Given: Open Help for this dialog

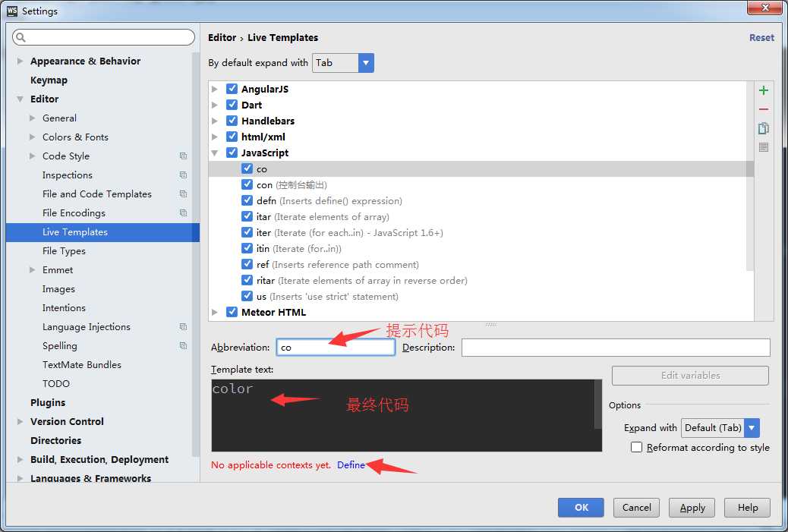Looking at the screenshot, I should click(x=747, y=508).
